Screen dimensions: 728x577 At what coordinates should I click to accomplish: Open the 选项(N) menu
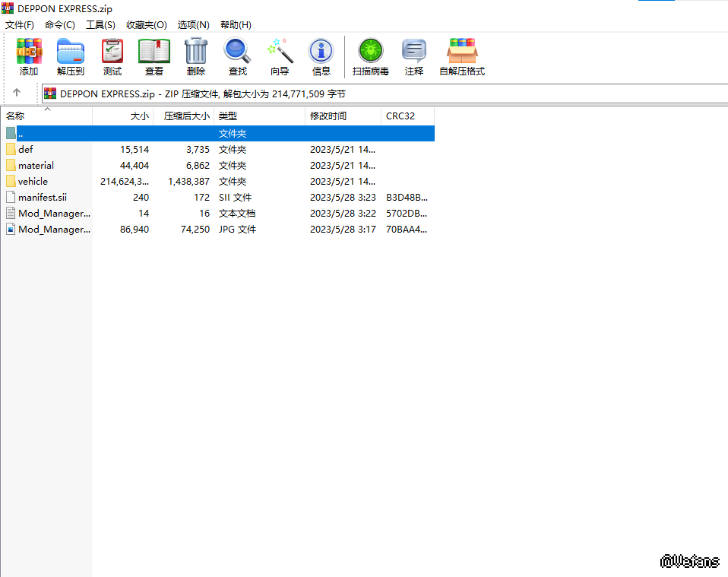click(x=193, y=25)
